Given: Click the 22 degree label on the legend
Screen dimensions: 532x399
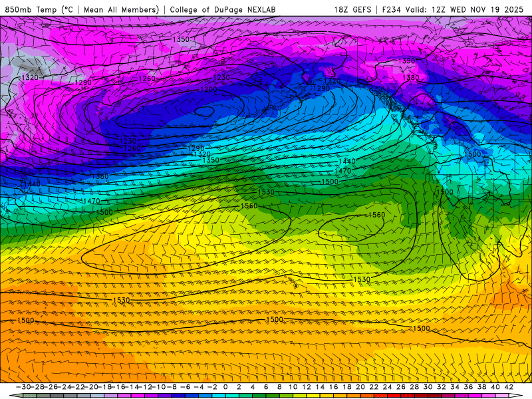Looking at the screenshot, I should [x=374, y=387].
